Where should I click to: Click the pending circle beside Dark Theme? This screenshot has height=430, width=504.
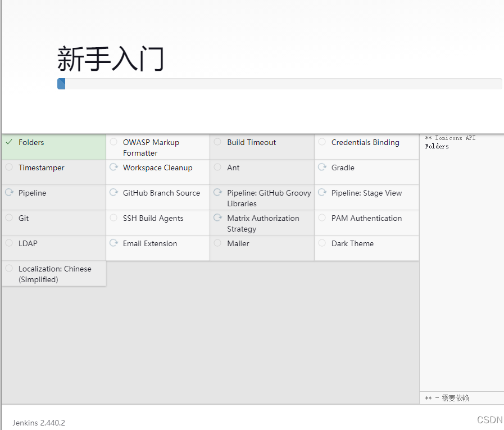[322, 243]
